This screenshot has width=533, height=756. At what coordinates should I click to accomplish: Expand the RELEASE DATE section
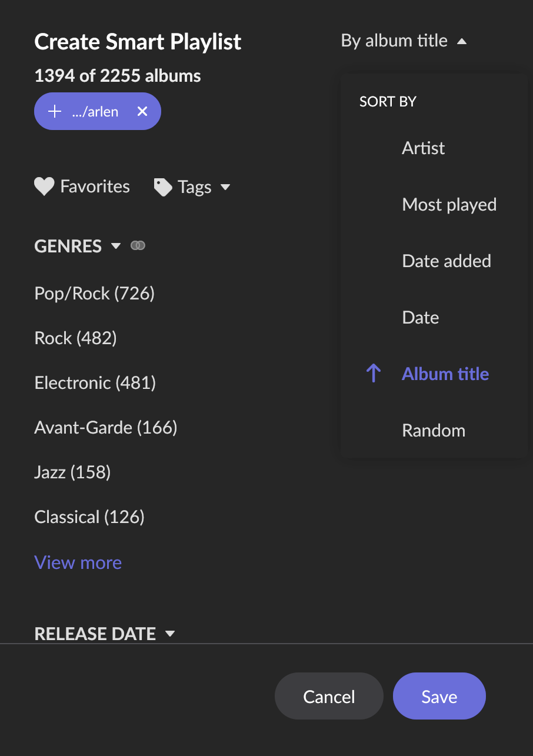click(x=105, y=634)
